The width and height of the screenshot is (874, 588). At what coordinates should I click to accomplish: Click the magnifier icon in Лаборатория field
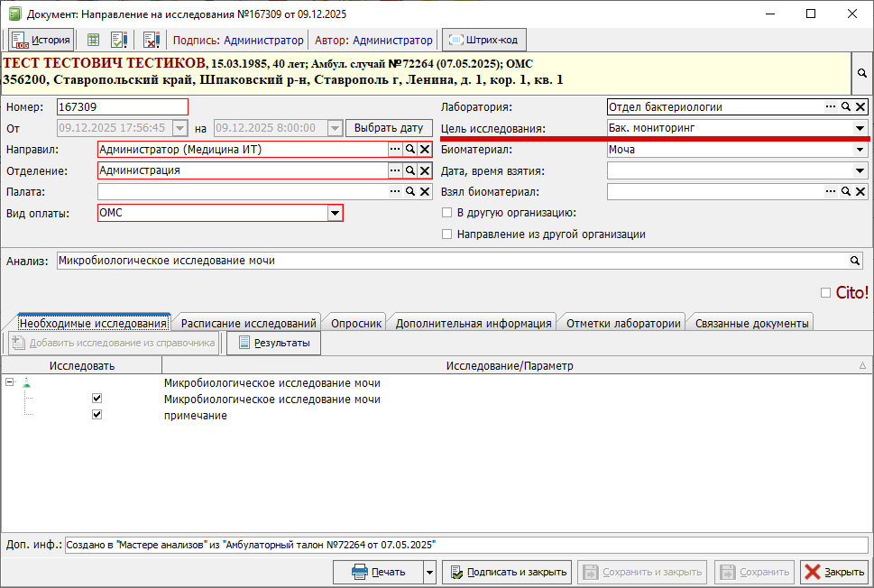[846, 106]
